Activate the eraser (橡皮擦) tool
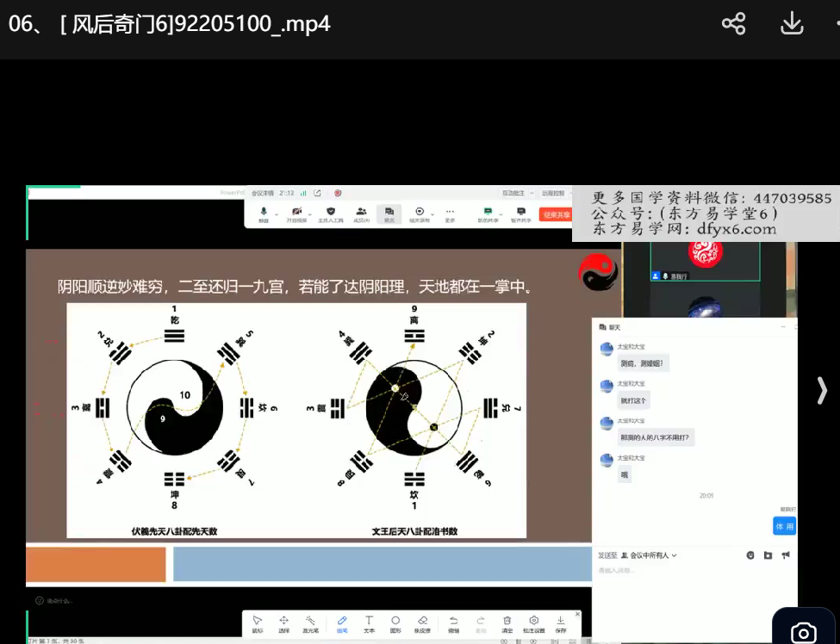The height and width of the screenshot is (644, 840). [x=423, y=622]
